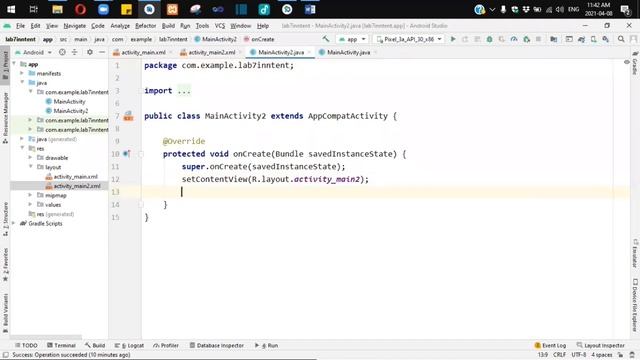
Task: Click the Attach Debugger toolbar icon
Action: point(526,39)
